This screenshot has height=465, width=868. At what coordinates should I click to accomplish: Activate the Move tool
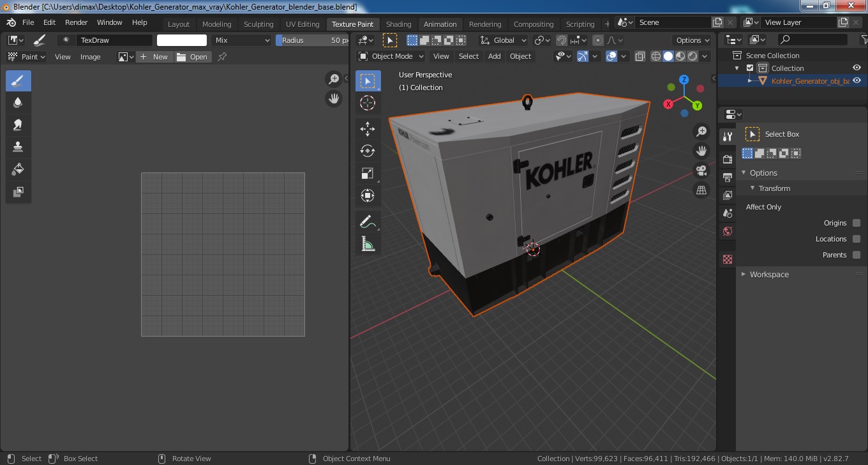coord(368,129)
